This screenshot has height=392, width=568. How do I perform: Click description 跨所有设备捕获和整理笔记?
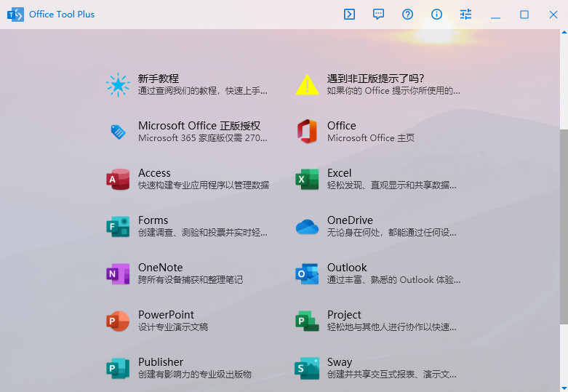click(x=191, y=280)
